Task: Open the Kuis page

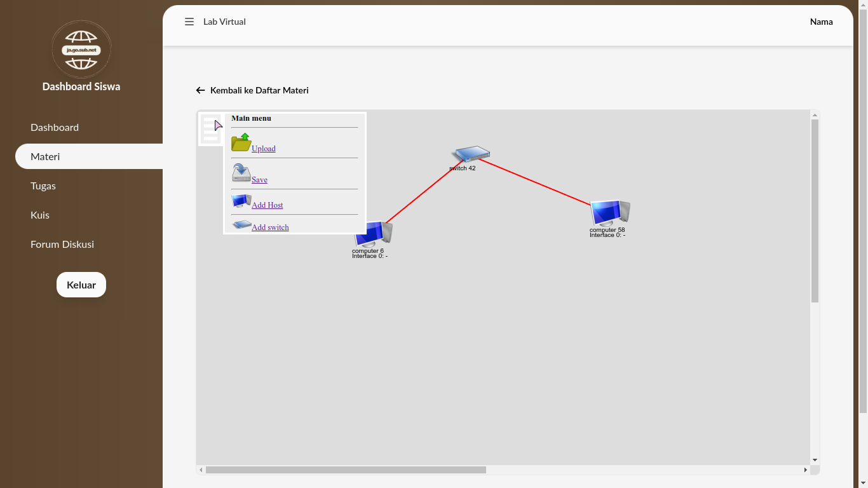Action: [40, 215]
